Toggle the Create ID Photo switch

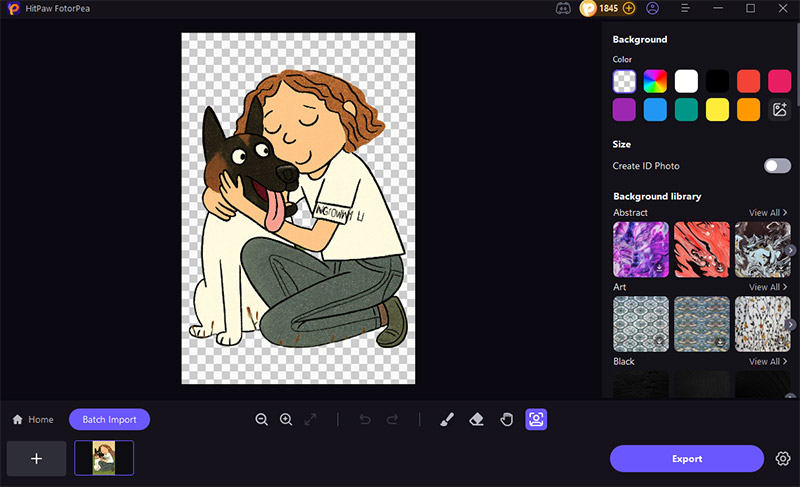[777, 166]
